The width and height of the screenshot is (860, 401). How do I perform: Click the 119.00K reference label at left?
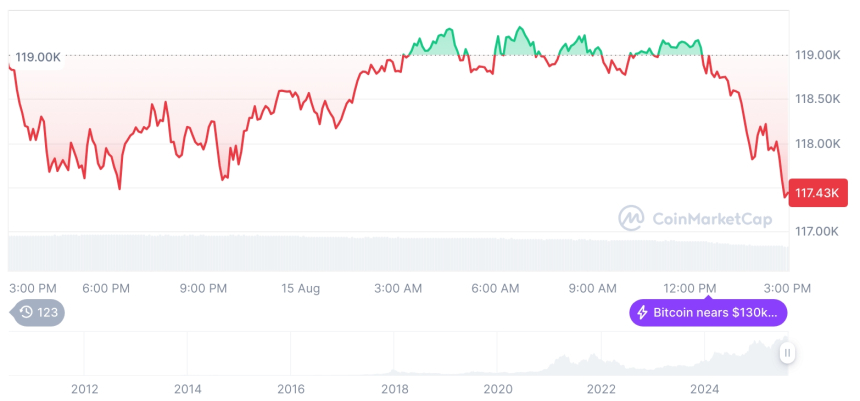(37, 57)
